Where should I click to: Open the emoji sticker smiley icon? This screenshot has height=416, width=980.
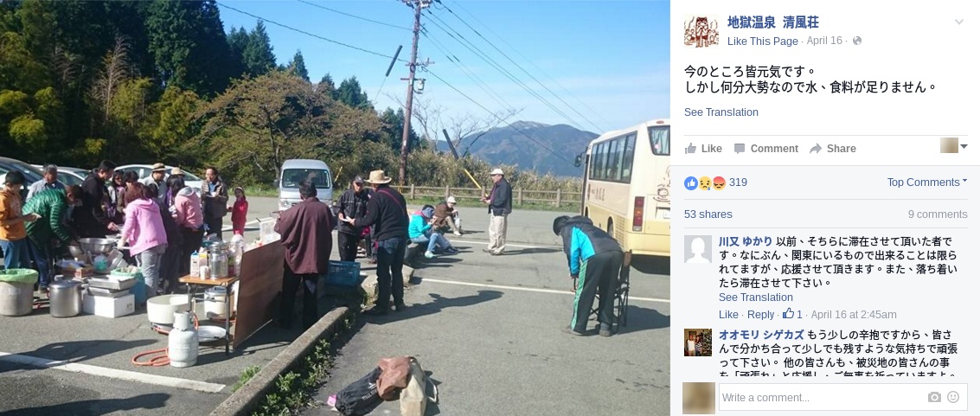coord(953,397)
